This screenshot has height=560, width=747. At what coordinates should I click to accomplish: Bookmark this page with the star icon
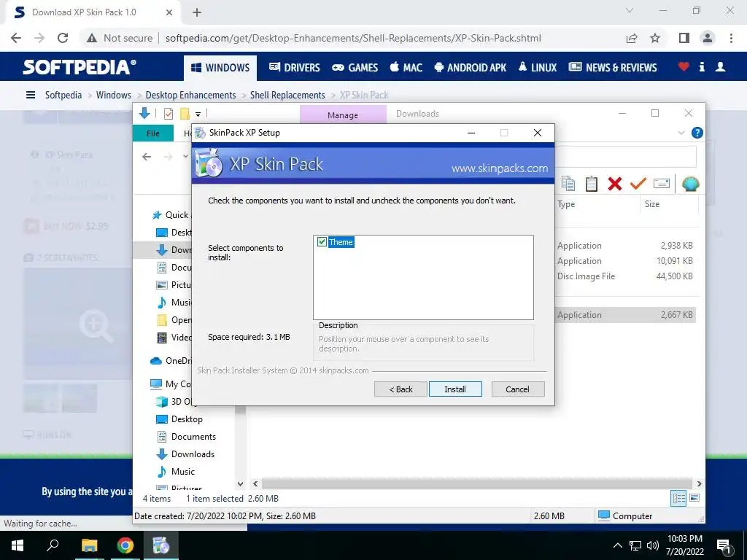tap(655, 38)
